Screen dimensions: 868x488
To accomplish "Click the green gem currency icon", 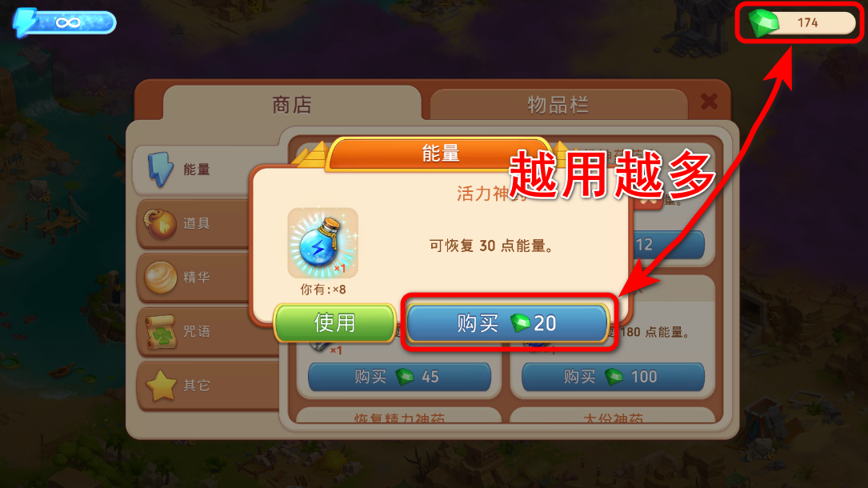I will tap(763, 22).
